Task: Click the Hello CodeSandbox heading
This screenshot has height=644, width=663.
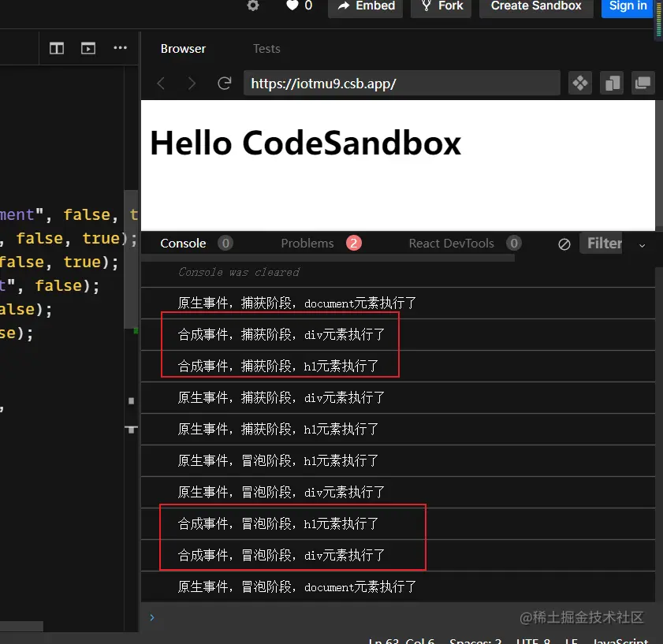Action: (305, 143)
